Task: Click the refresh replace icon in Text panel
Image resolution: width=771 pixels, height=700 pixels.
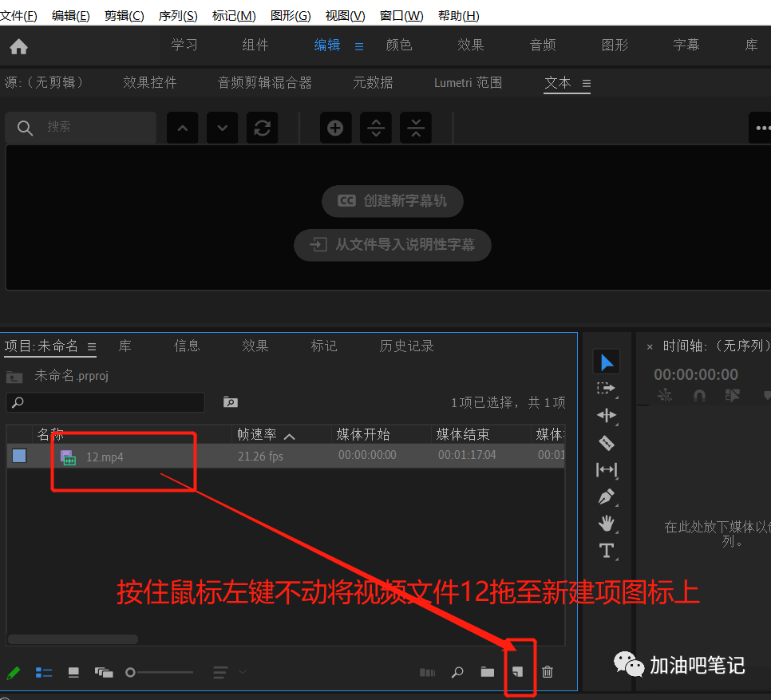Action: (262, 128)
